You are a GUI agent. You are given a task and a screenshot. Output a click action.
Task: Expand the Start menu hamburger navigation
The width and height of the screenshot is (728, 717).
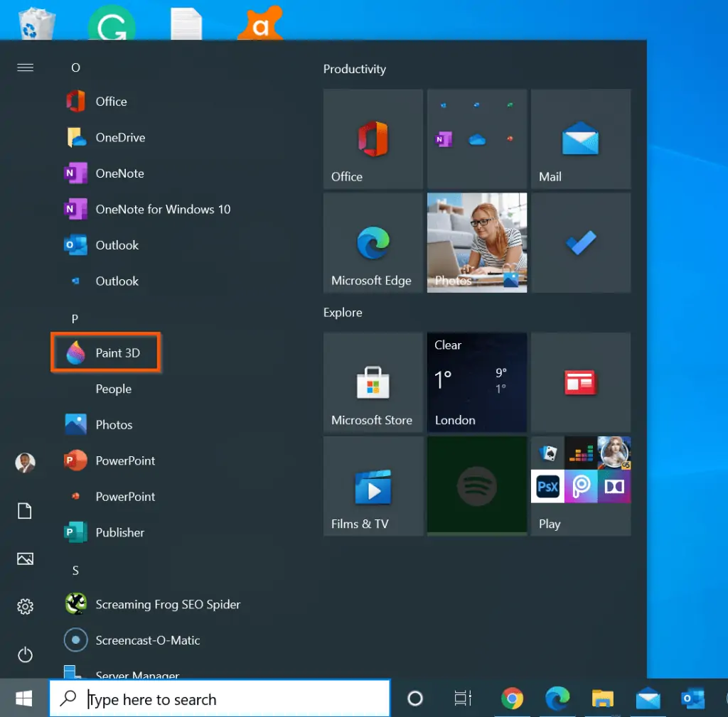25,68
